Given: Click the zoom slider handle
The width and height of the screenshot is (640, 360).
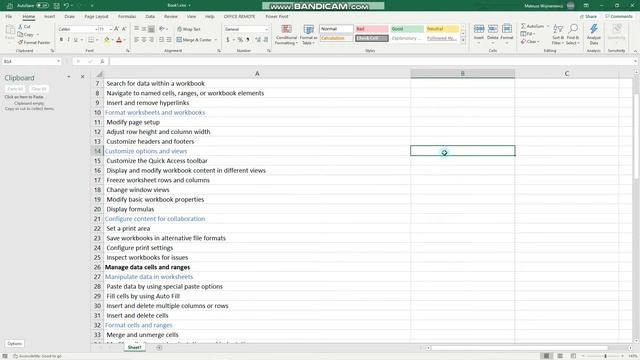Looking at the screenshot, I should point(605,356).
